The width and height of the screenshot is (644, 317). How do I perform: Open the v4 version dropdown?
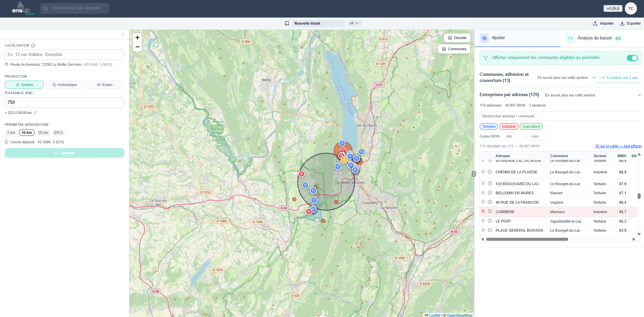click(354, 23)
